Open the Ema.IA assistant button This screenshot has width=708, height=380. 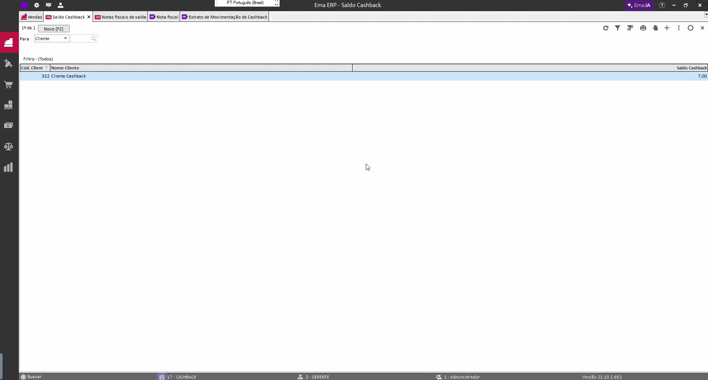(x=639, y=5)
